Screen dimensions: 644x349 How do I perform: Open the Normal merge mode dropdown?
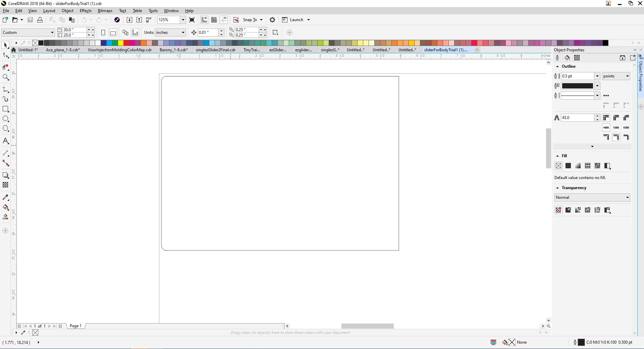[592, 197]
